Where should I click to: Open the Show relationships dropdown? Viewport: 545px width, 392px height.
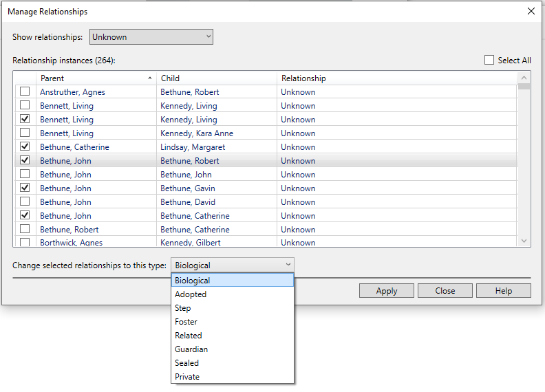pyautogui.click(x=151, y=37)
